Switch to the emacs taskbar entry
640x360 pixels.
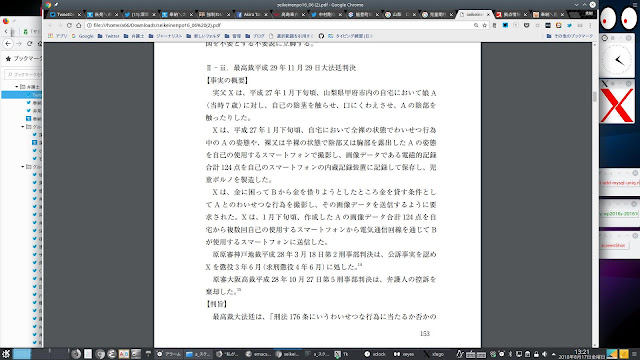[258, 354]
